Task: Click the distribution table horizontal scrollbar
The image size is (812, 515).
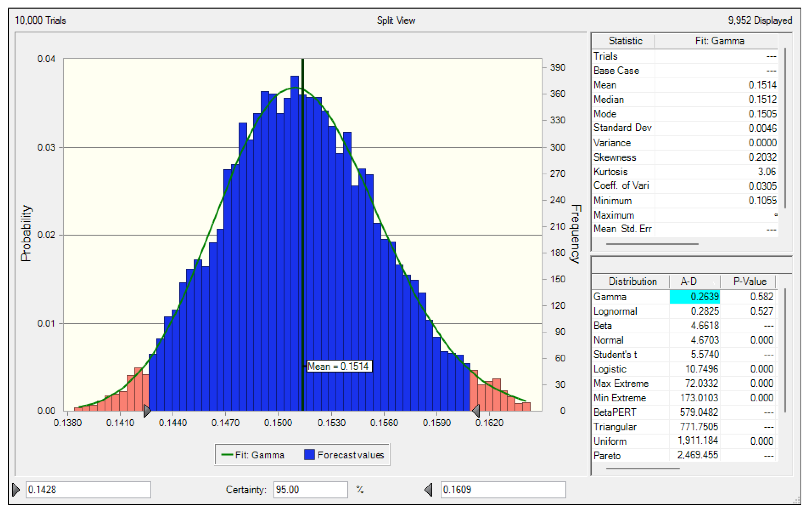Action: point(643,469)
